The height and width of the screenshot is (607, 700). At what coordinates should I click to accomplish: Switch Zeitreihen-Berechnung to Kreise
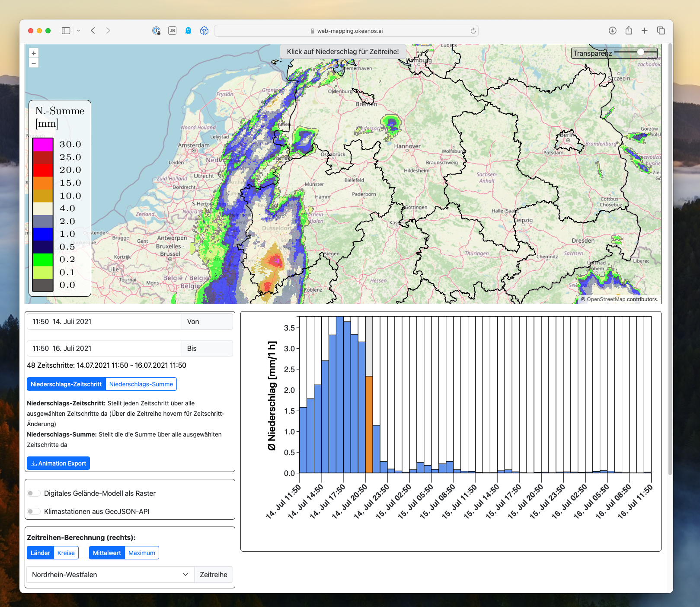pos(65,552)
